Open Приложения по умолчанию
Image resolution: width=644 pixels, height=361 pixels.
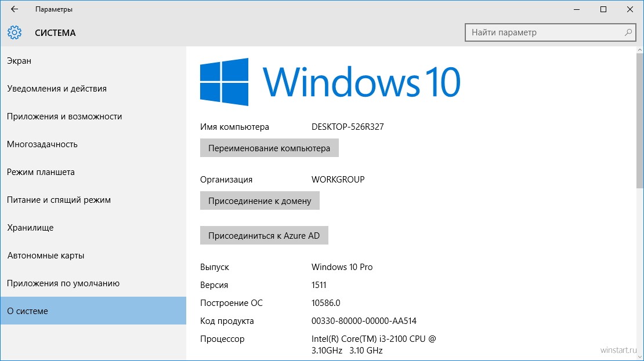click(x=93, y=283)
